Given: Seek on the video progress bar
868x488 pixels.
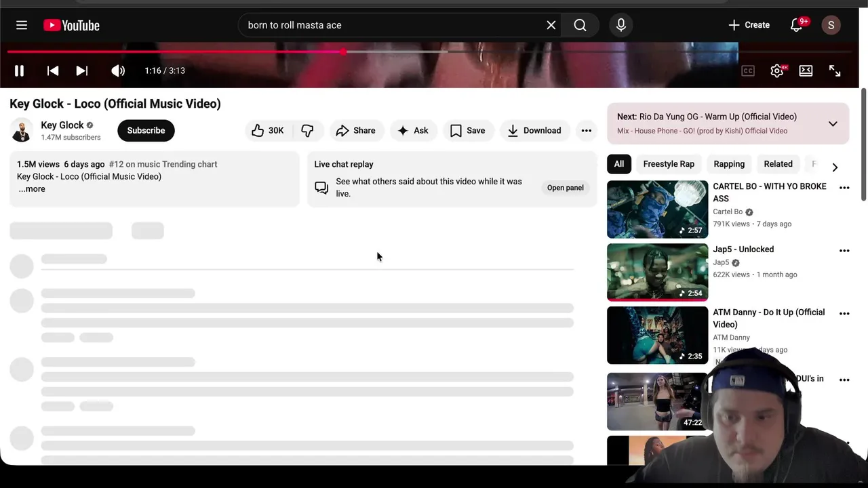Looking at the screenshot, I should coord(430,52).
